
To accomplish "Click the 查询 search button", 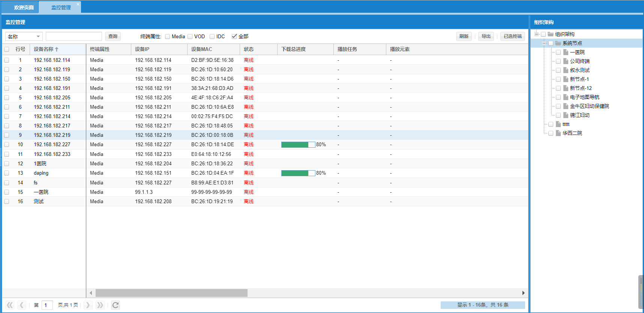I will coord(113,36).
